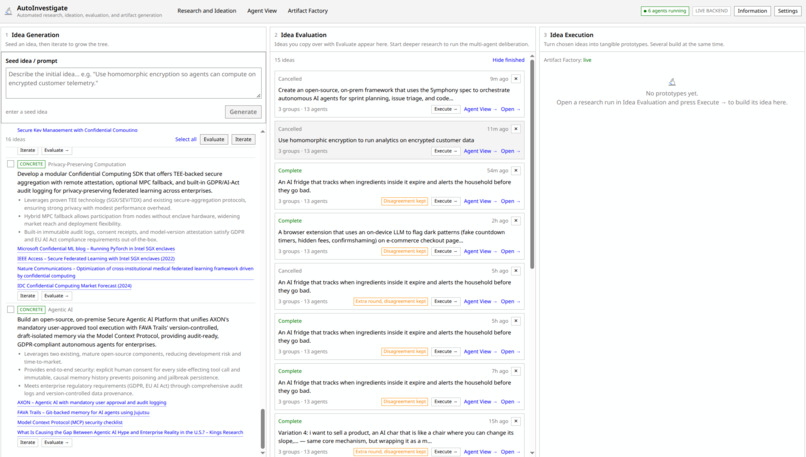Image resolution: width=806 pixels, height=457 pixels.
Task: Remove the Complete card from 54m ago
Action: (x=516, y=171)
